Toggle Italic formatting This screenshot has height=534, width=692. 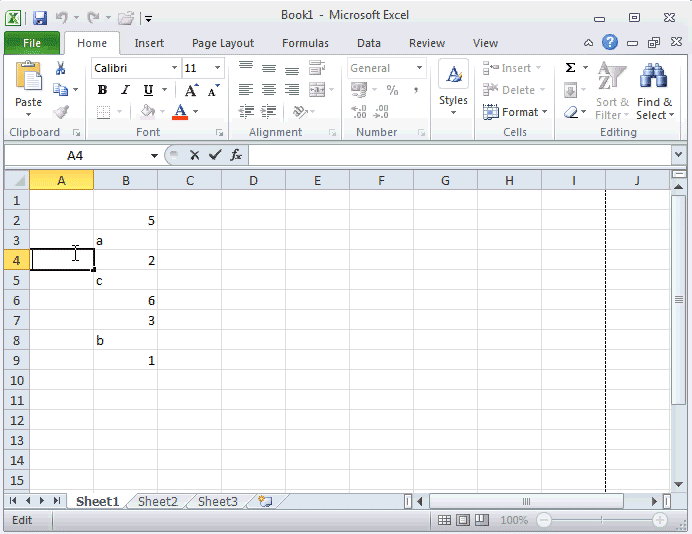(x=125, y=90)
